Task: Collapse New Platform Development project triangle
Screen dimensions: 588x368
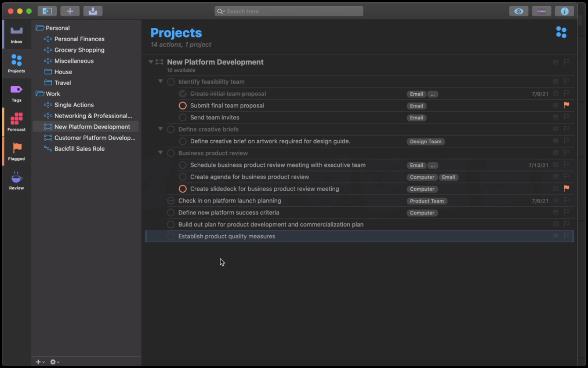Action: pos(151,62)
